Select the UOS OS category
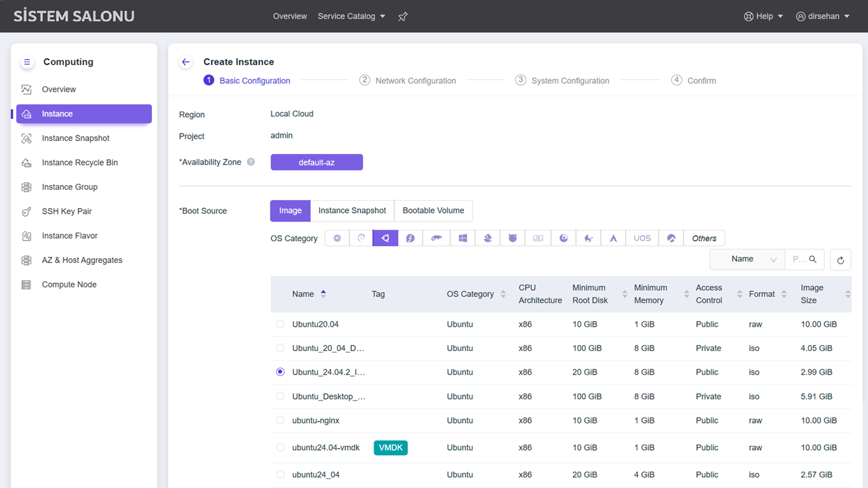Screen dimensions: 868x488 642,238
